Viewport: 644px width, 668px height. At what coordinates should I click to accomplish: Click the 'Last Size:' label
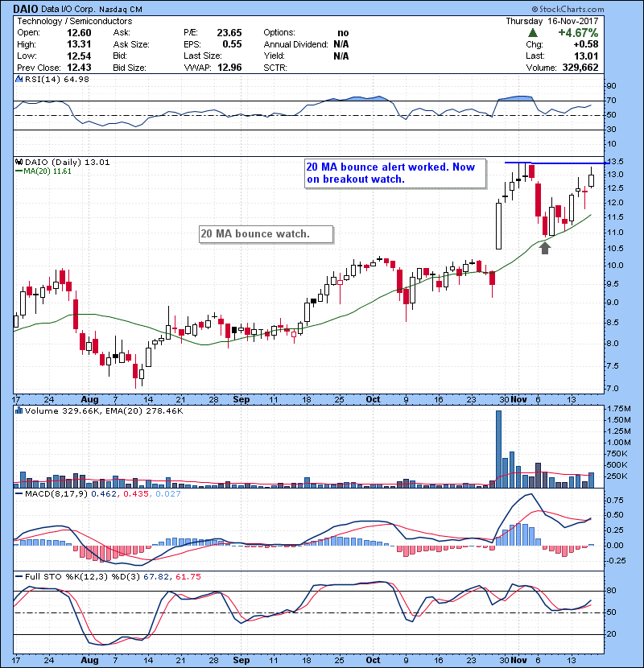click(x=203, y=56)
